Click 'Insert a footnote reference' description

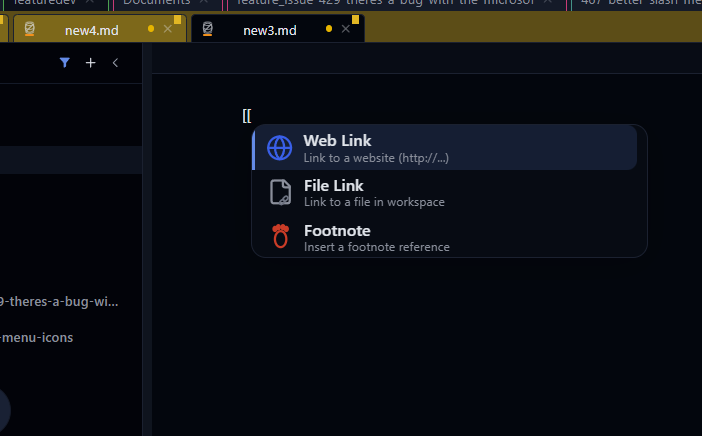(x=377, y=247)
